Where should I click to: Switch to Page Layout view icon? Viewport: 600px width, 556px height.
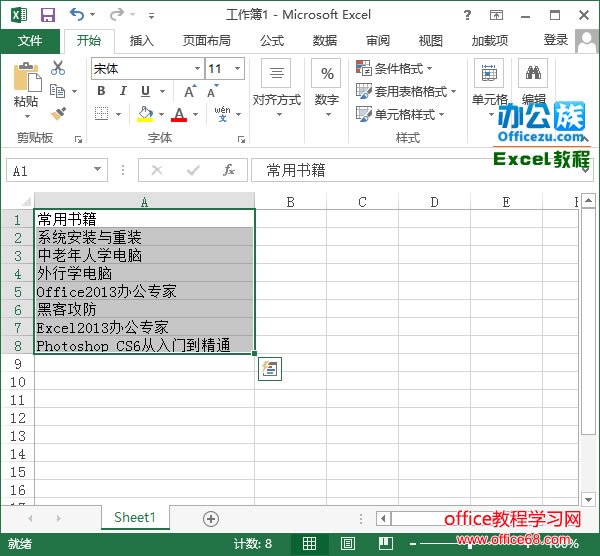point(347,543)
